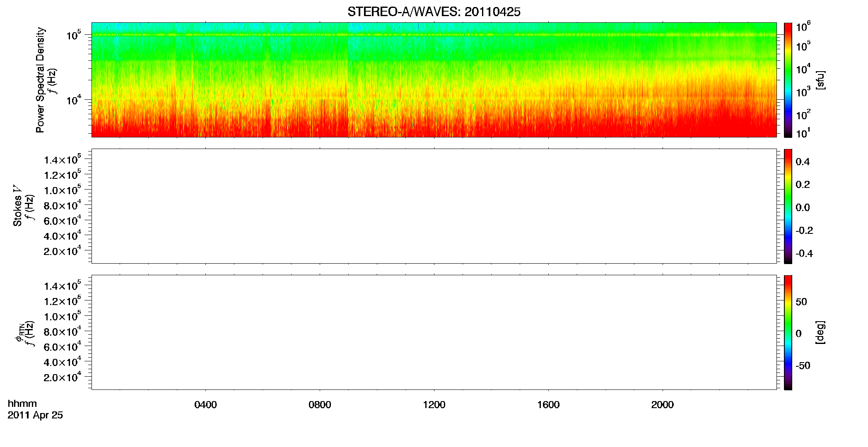
Task: Click the hhmm time format label
Action: (x=22, y=404)
